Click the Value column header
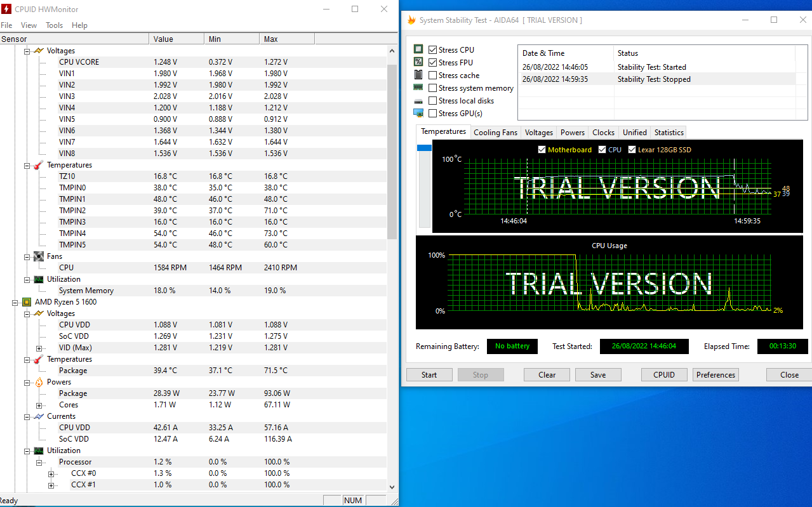 pos(178,39)
